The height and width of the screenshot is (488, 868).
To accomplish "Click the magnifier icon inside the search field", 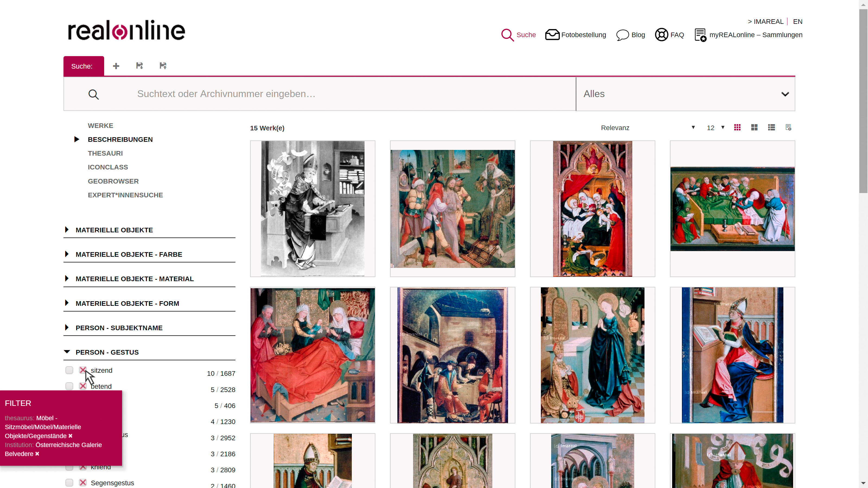I will [94, 94].
